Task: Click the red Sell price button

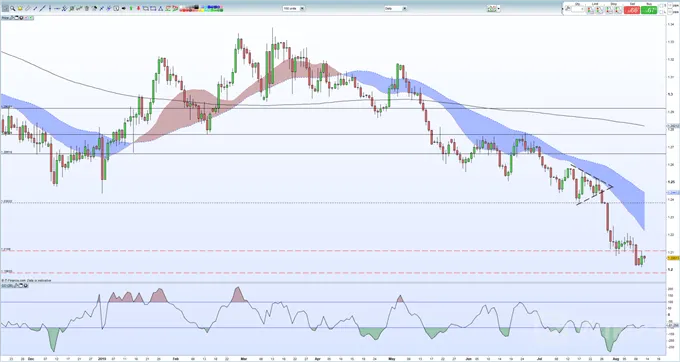Action: [632, 10]
